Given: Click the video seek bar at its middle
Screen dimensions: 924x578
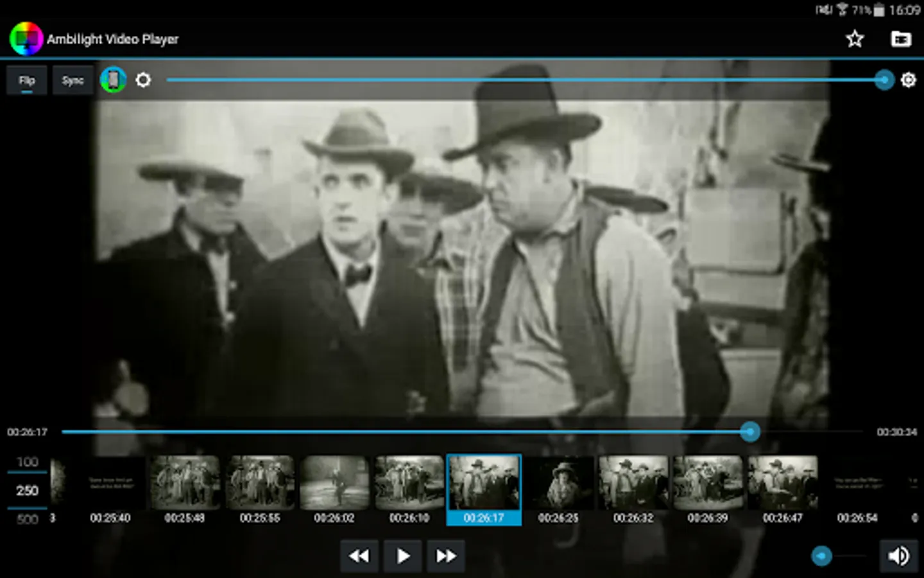Looking at the screenshot, I should [x=462, y=432].
